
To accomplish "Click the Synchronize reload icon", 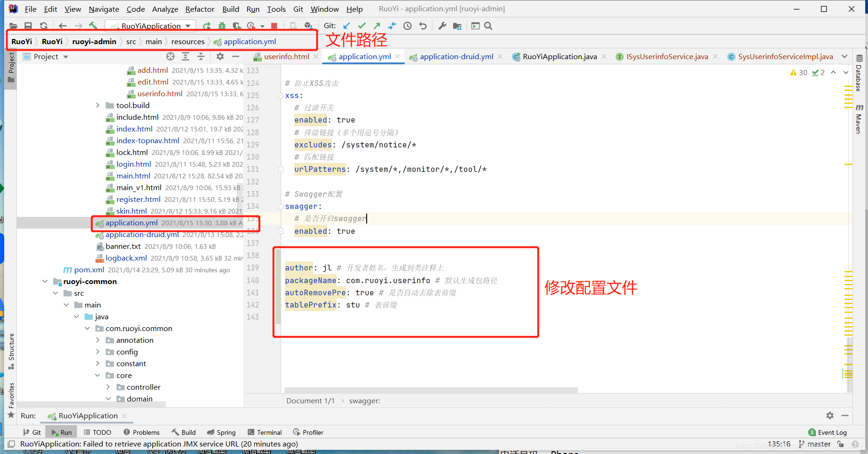I will point(44,26).
